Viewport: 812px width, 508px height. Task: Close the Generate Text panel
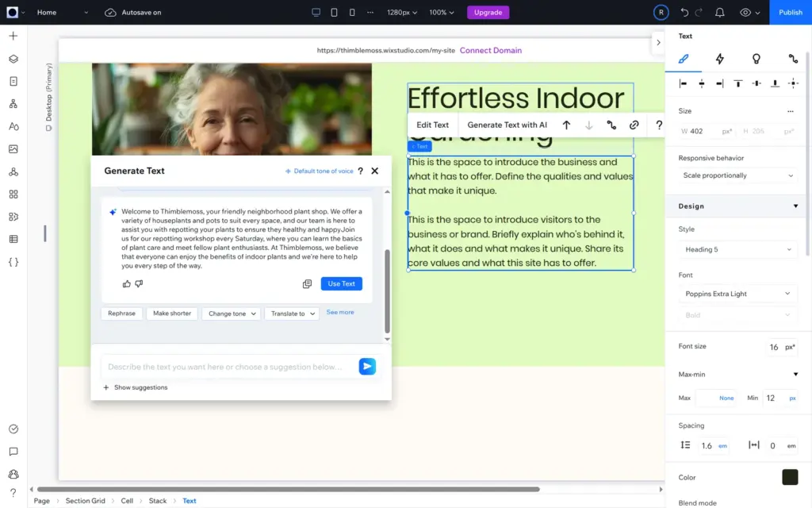[375, 171]
